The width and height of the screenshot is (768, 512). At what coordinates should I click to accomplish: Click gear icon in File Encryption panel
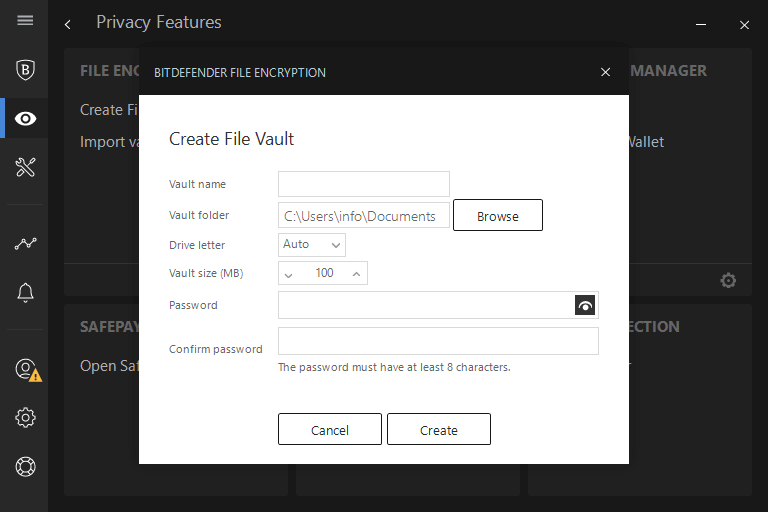(x=728, y=281)
